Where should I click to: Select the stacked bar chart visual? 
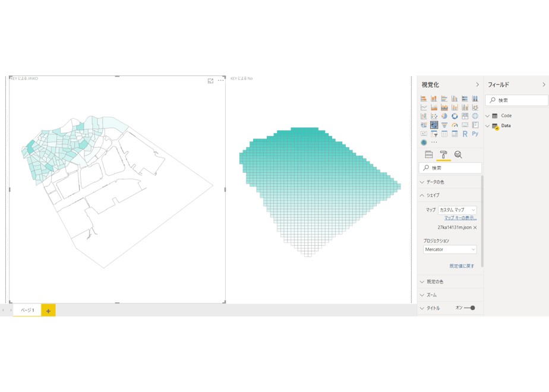424,99
